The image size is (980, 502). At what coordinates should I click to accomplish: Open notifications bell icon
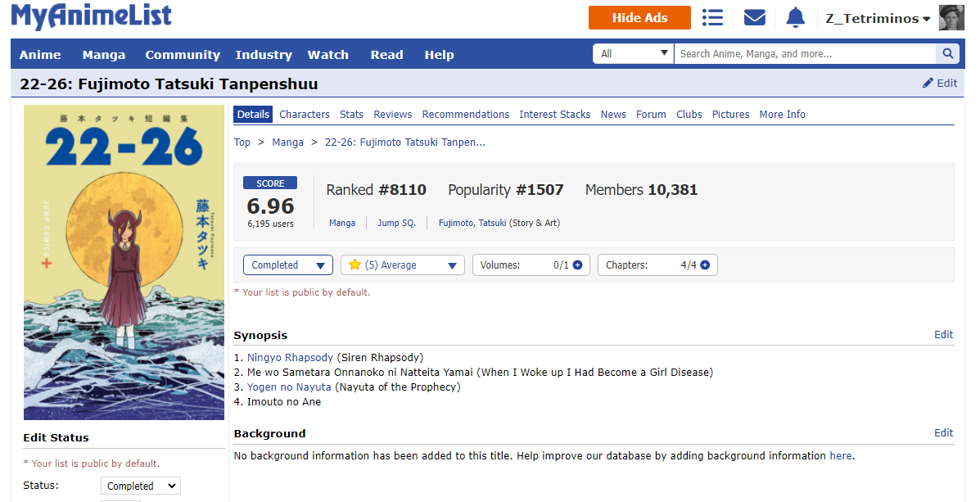[795, 17]
